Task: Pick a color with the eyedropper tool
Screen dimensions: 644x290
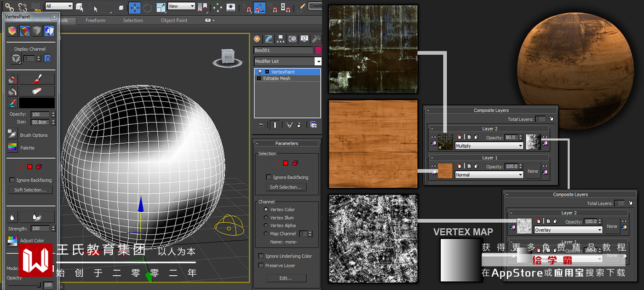Action: coord(12,103)
